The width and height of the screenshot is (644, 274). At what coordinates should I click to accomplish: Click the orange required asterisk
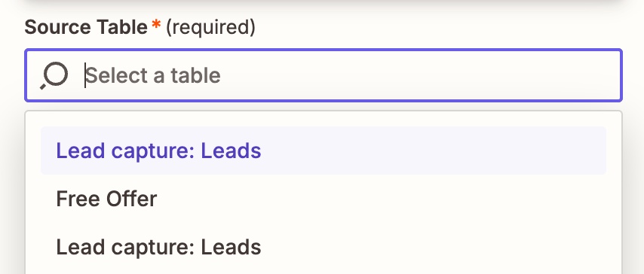tap(156, 26)
